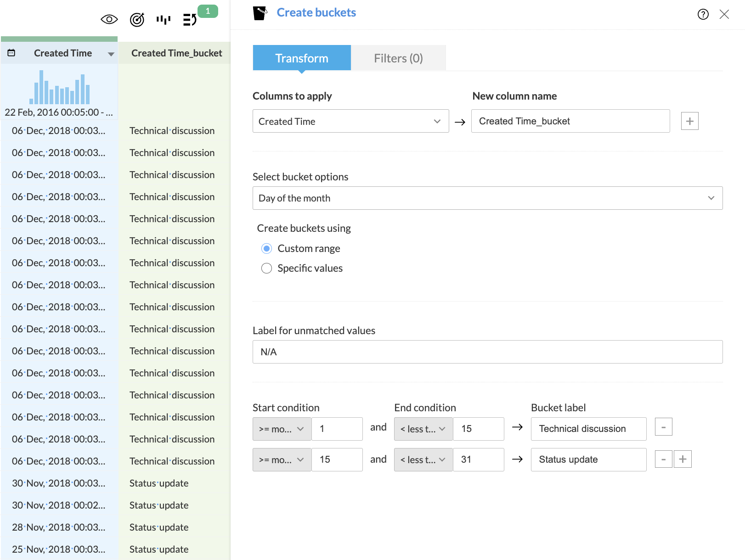
Task: Click the Label for unmatched values field
Action: pos(487,352)
